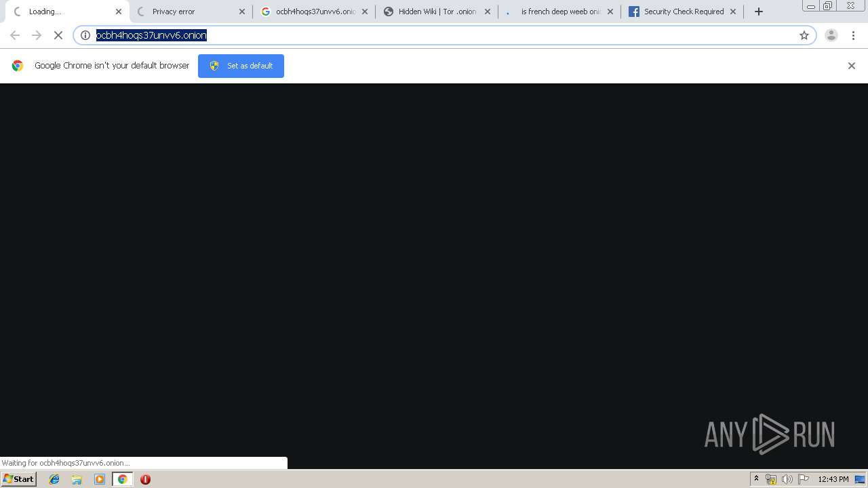Switch to the Hidden Wiki tab

[x=437, y=12]
